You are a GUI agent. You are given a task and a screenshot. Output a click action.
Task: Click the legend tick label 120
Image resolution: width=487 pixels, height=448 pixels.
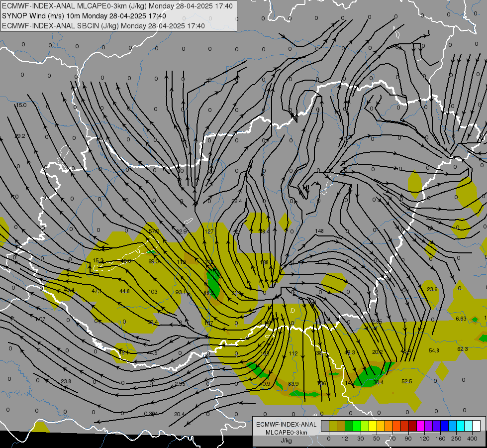pos(424,439)
